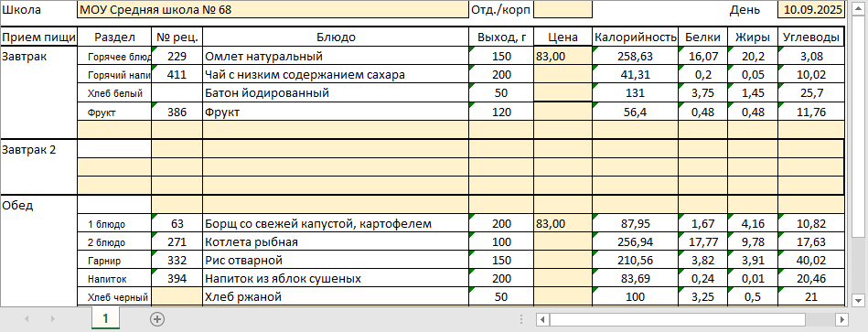Select the Рис отварной cell
Screen dimensions: 868x332
coord(336,260)
